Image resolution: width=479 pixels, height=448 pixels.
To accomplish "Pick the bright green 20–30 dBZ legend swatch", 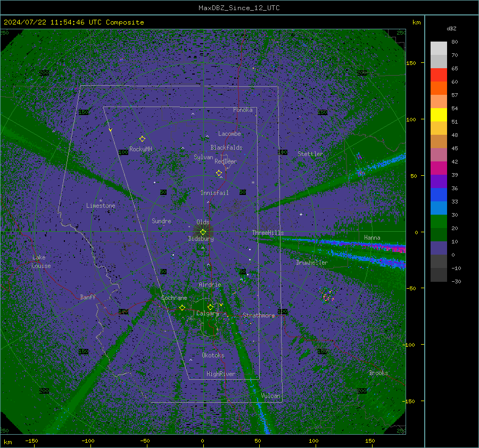I will 439,222.
